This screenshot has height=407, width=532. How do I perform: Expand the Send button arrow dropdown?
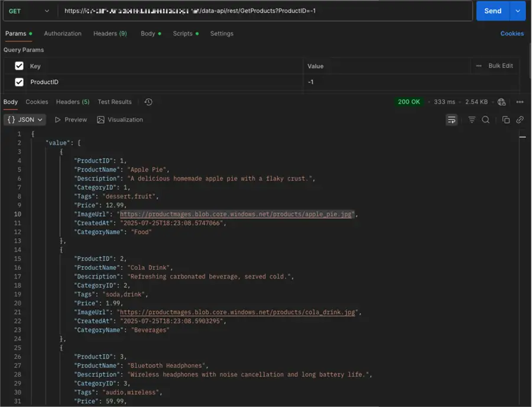[518, 11]
